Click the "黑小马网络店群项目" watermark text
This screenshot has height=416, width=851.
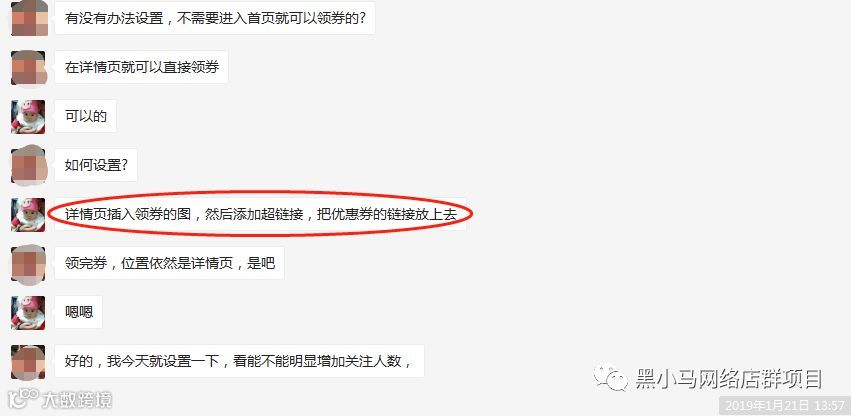tap(729, 379)
